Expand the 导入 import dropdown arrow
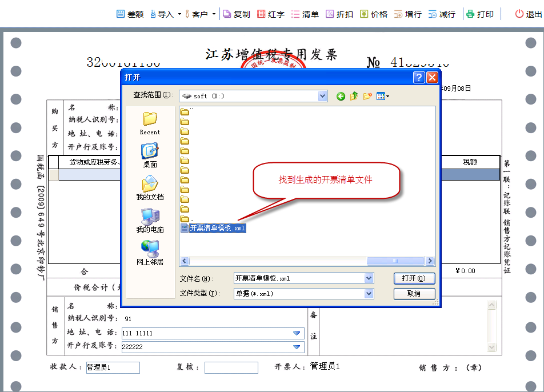Screen dimensions: 544x392 (179, 14)
